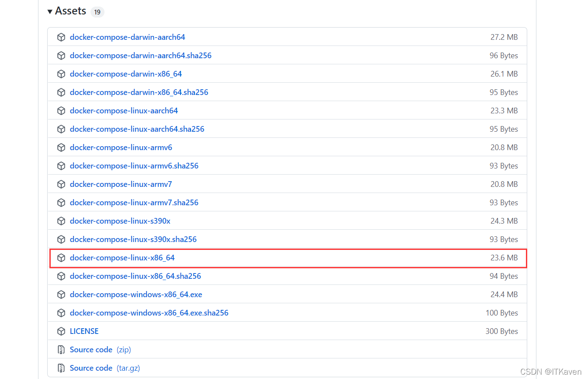Click the package icon next to docker-compose-windows-x86_64.exe
588x379 pixels.
[61, 295]
